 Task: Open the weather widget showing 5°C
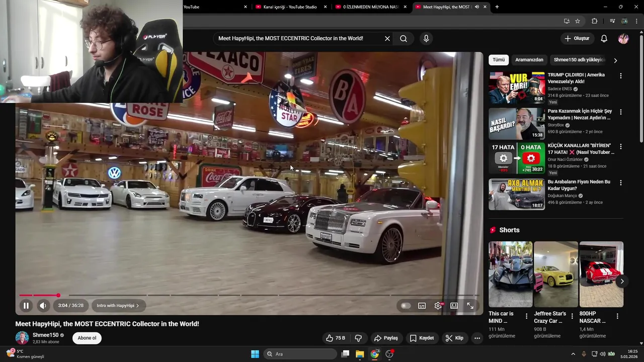coord(25,354)
